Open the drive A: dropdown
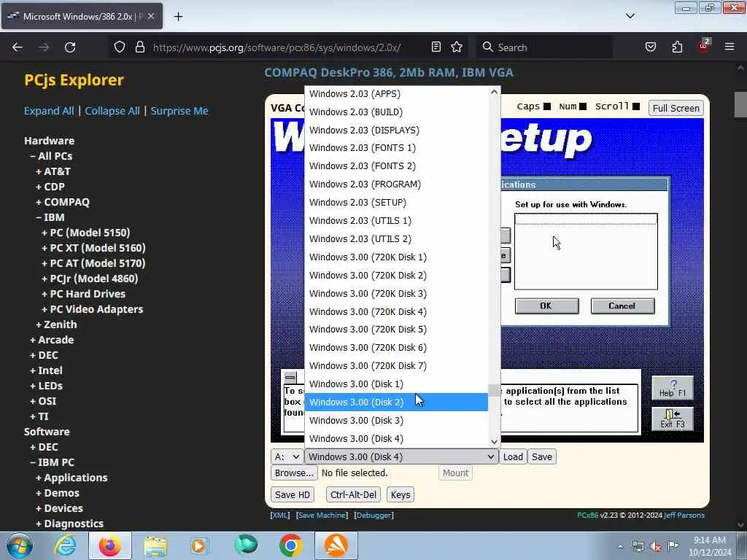The image size is (747, 560). 287,456
